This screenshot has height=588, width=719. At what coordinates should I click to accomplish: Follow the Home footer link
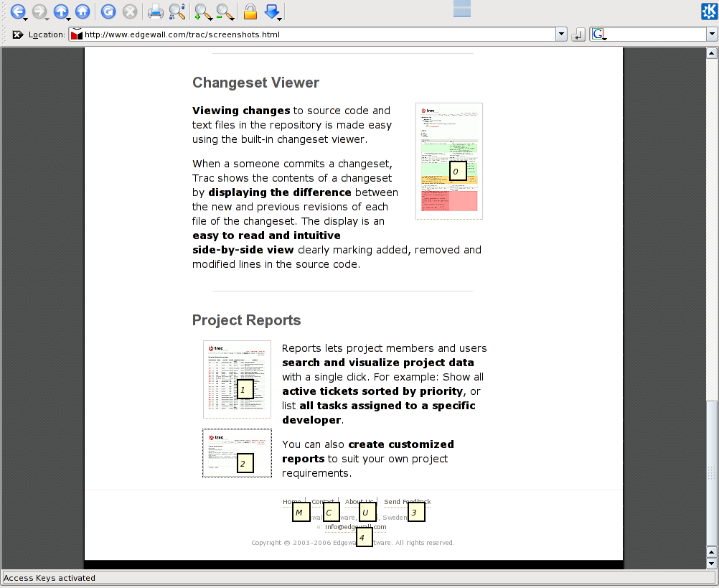(292, 502)
